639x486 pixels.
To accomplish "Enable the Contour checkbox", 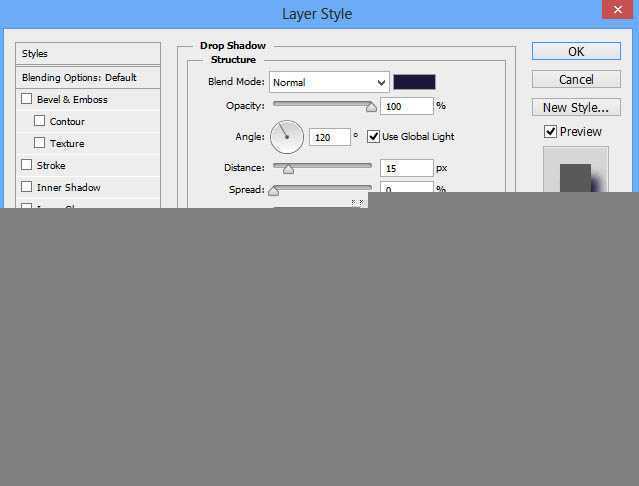I will click(x=40, y=121).
